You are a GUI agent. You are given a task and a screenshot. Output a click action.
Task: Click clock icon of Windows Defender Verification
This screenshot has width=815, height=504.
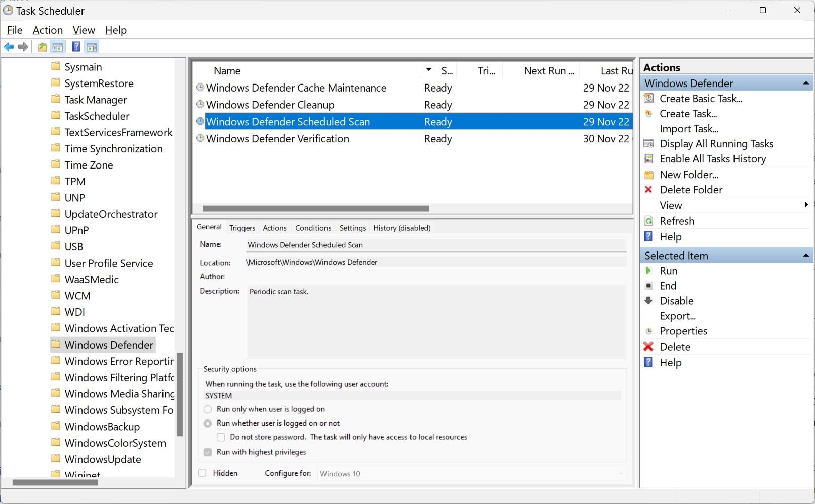200,138
